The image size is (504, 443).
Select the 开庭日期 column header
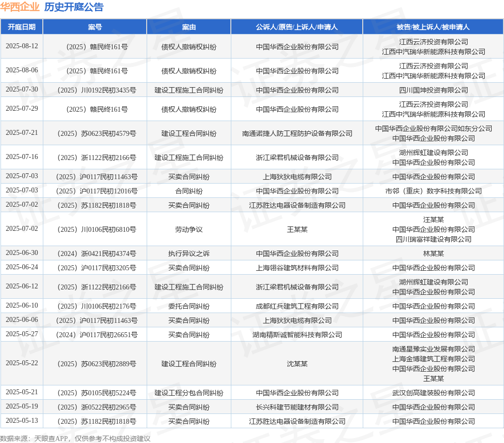point(22,27)
